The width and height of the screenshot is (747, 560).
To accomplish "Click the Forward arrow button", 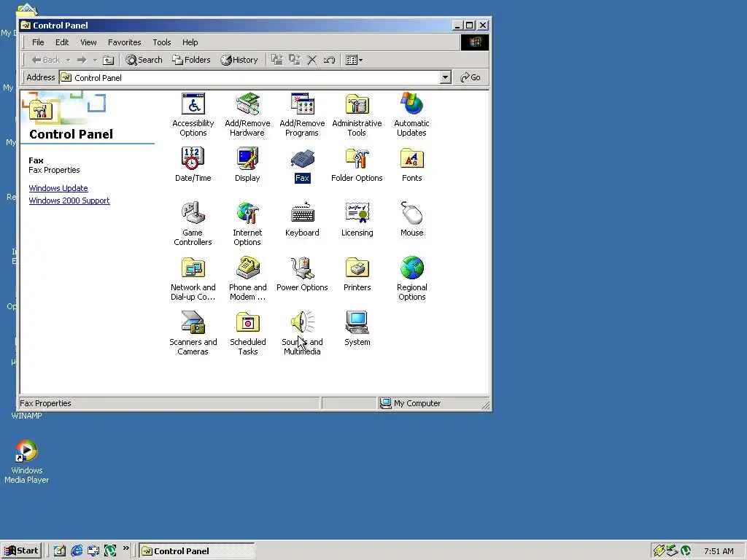I will coord(82,60).
